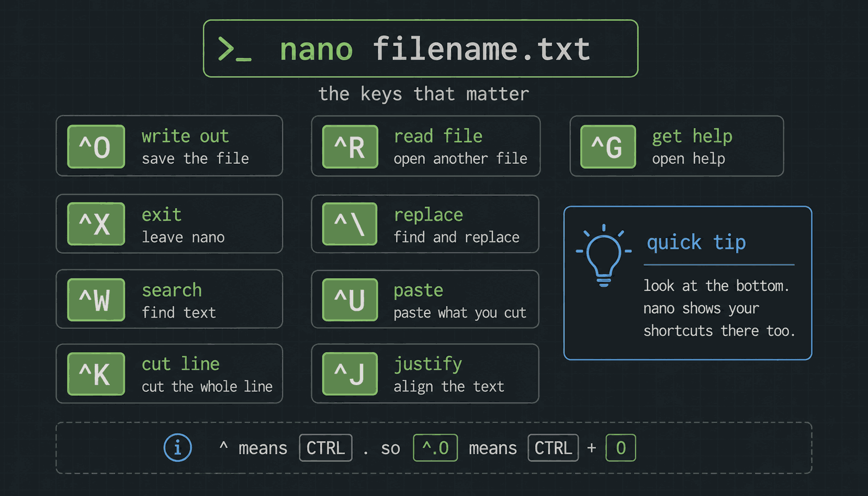The image size is (868, 496).
Task: Click the ^U key badge
Action: [350, 300]
